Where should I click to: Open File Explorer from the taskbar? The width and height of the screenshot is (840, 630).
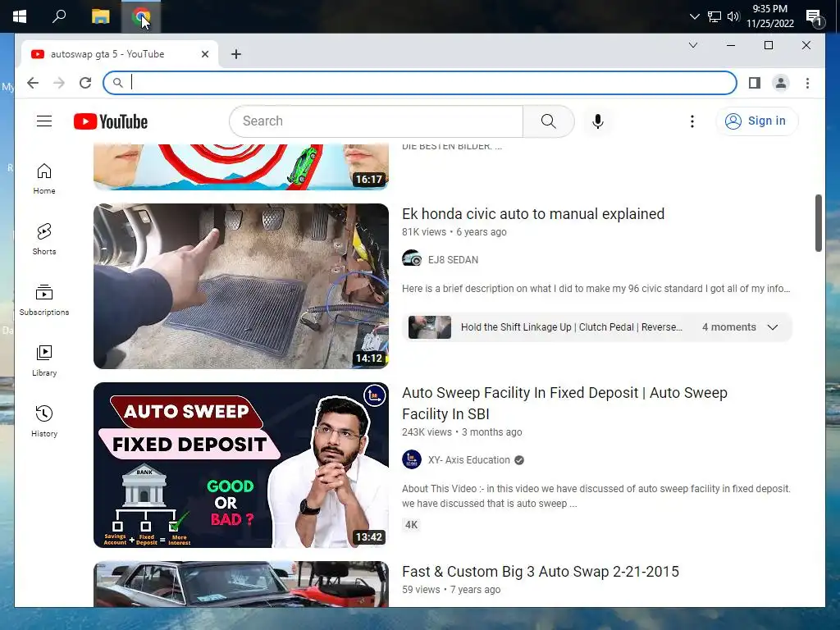100,16
